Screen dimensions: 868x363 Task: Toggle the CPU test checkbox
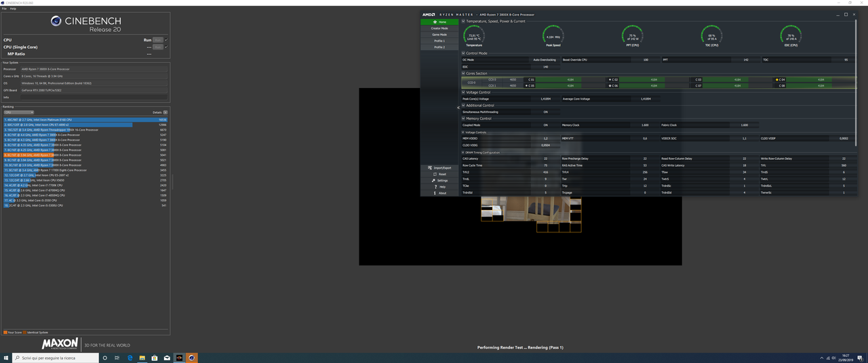click(x=166, y=40)
